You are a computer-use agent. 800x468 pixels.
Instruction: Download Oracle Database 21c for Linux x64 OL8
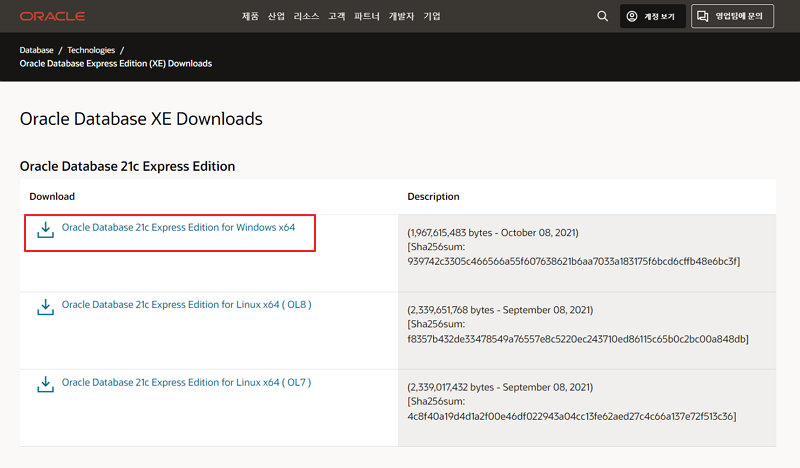tap(186, 305)
